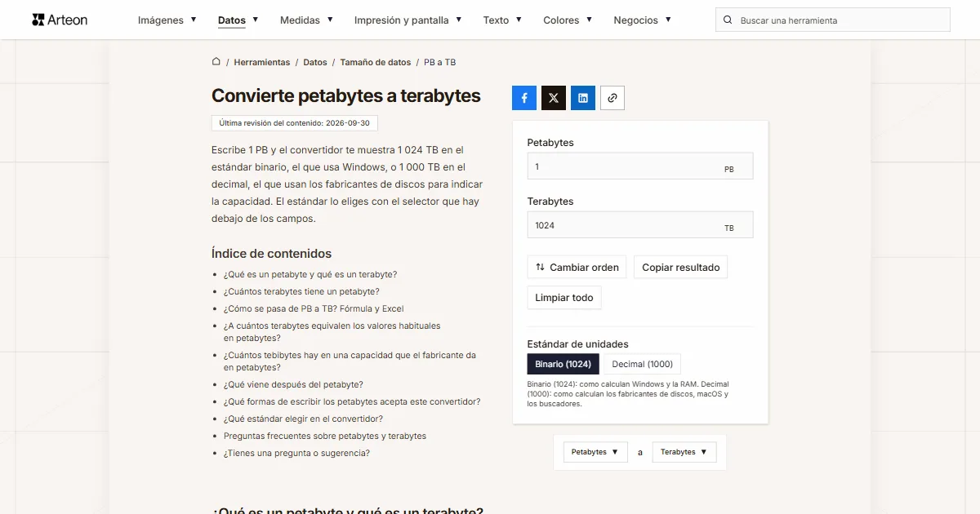Click the Buscar una herramienta search box
Viewport: 980px width, 514px height.
[x=833, y=20]
